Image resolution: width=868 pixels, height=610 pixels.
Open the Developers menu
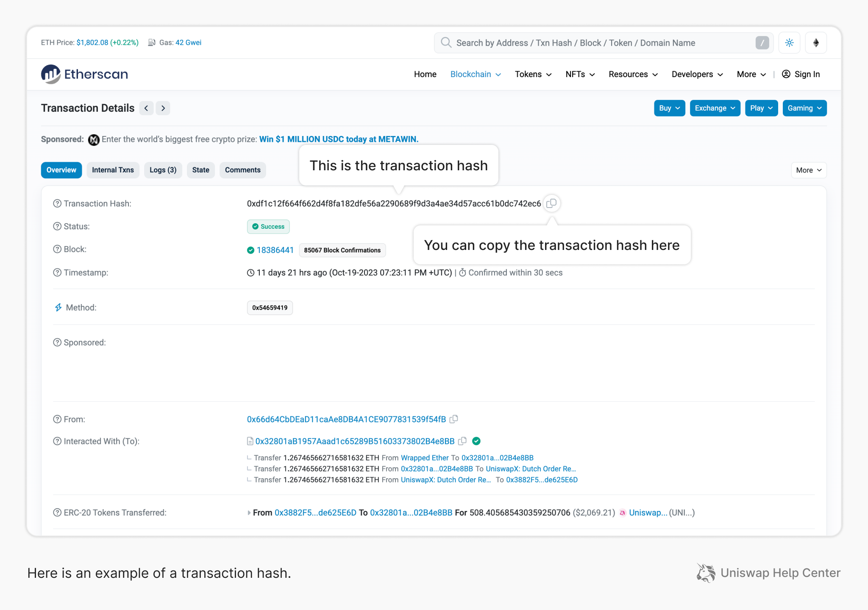coord(696,74)
